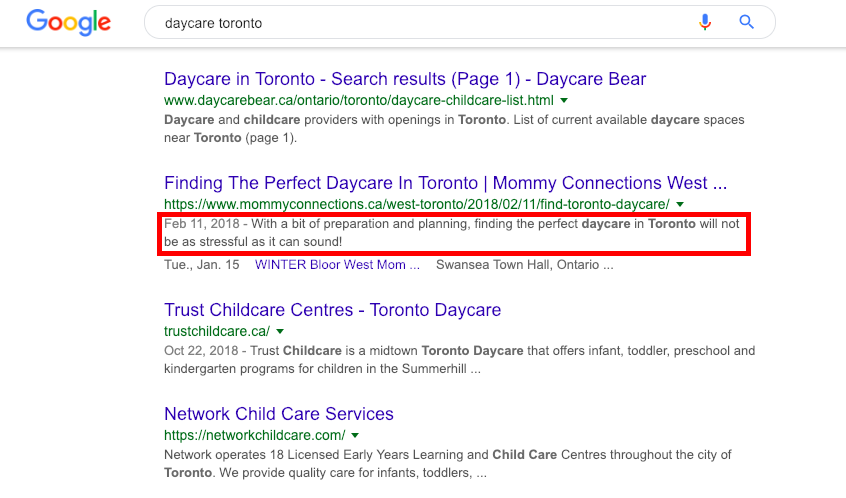Screen dimensions: 846x498
Task: Expand dropdown arrow beside mommyconnections.ca URL
Action: [680, 204]
